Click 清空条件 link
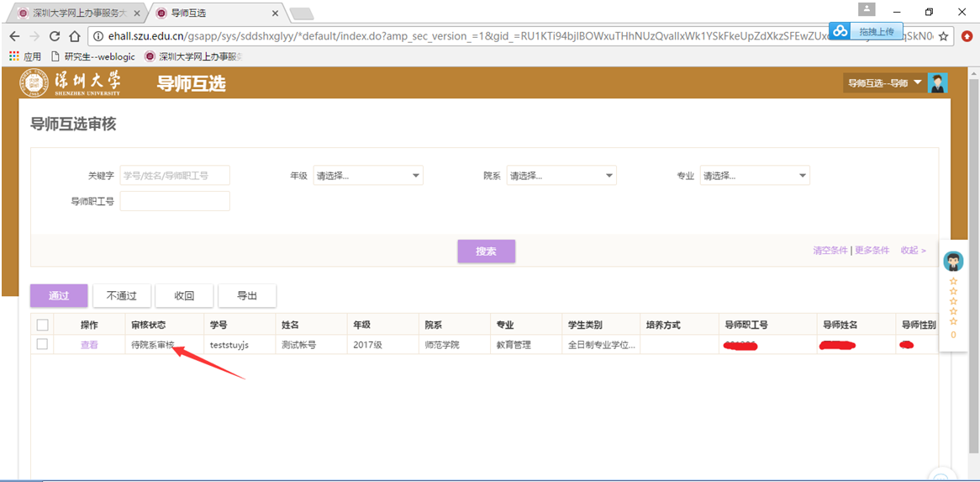 click(830, 251)
